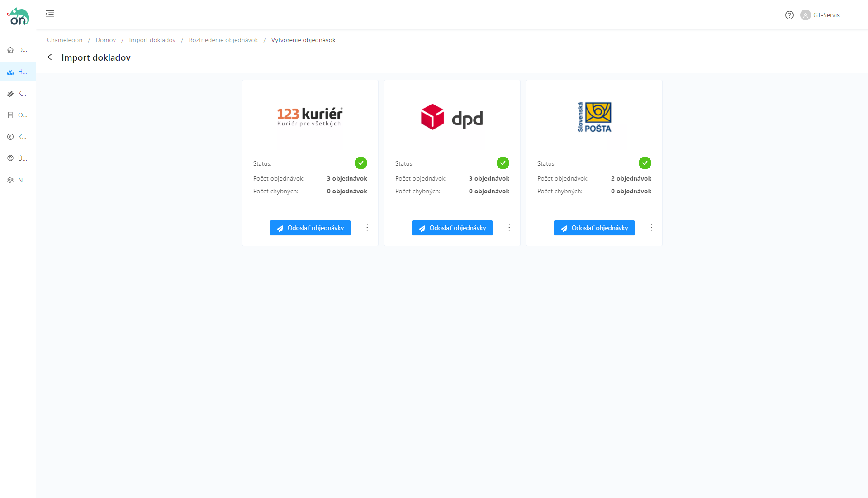Click the Chameleoon logo icon
The height and width of the screenshot is (498, 868).
[x=18, y=16]
